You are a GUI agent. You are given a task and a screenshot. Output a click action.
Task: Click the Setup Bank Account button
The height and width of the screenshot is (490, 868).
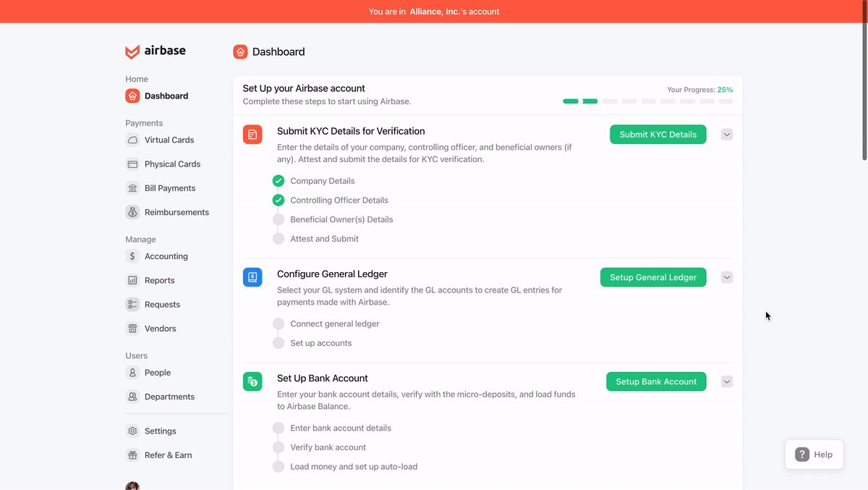coord(656,381)
